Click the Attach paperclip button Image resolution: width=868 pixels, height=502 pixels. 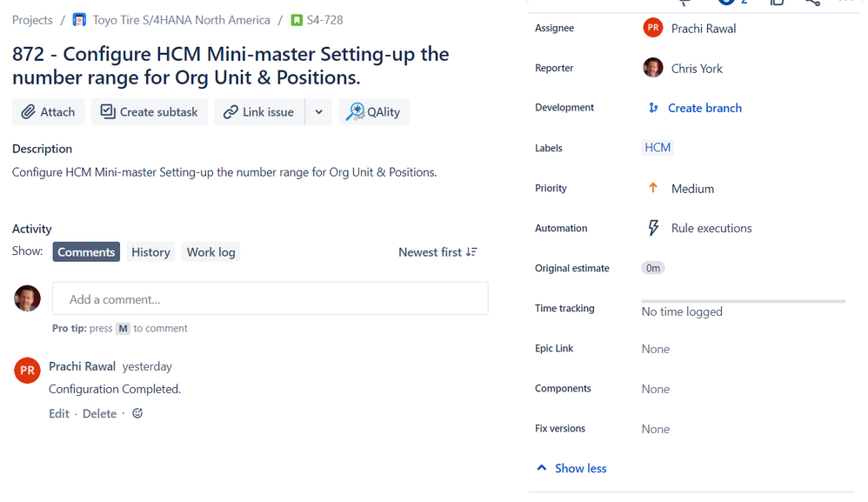click(48, 112)
